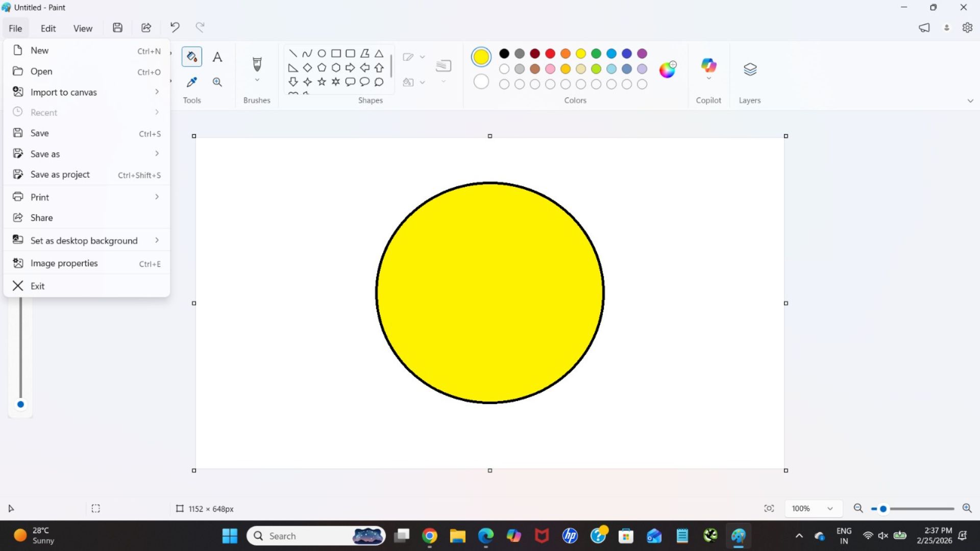Screen dimensions: 980x551
Task: Select the five-pointed star shape
Action: click(322, 81)
